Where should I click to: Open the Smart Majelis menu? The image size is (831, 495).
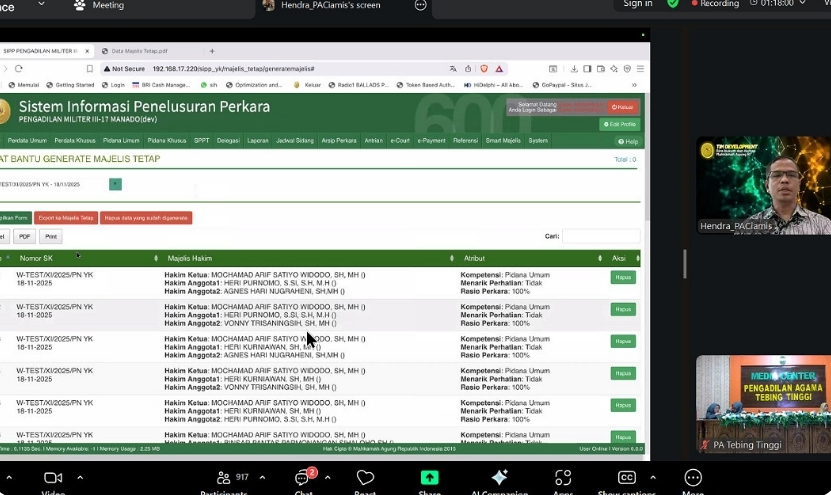(503, 141)
